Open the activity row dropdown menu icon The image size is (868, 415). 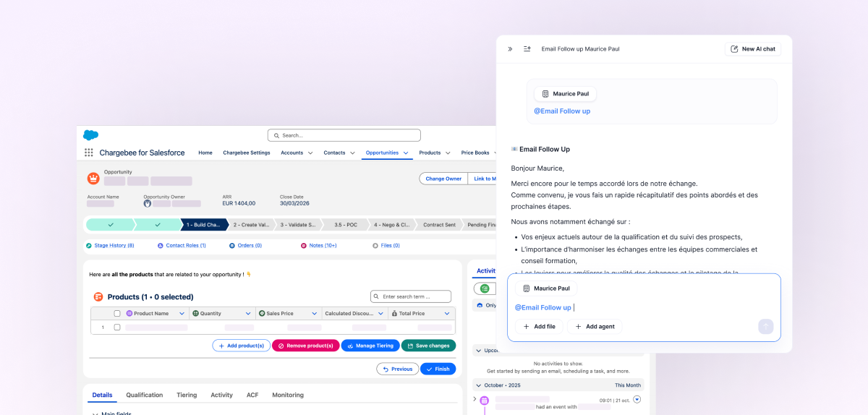637,399
